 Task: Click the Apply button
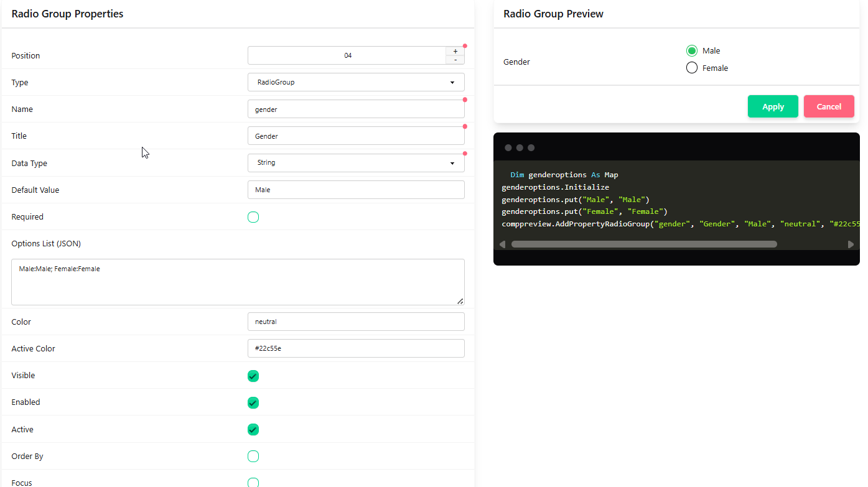click(x=773, y=106)
